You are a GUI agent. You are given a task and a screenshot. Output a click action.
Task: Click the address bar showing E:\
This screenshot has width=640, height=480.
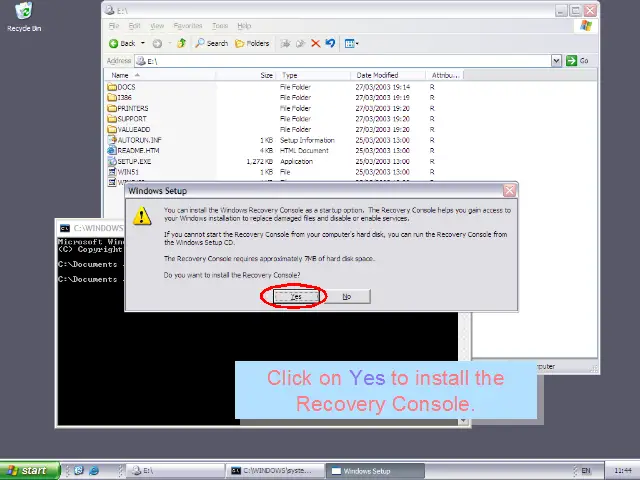(x=343, y=61)
